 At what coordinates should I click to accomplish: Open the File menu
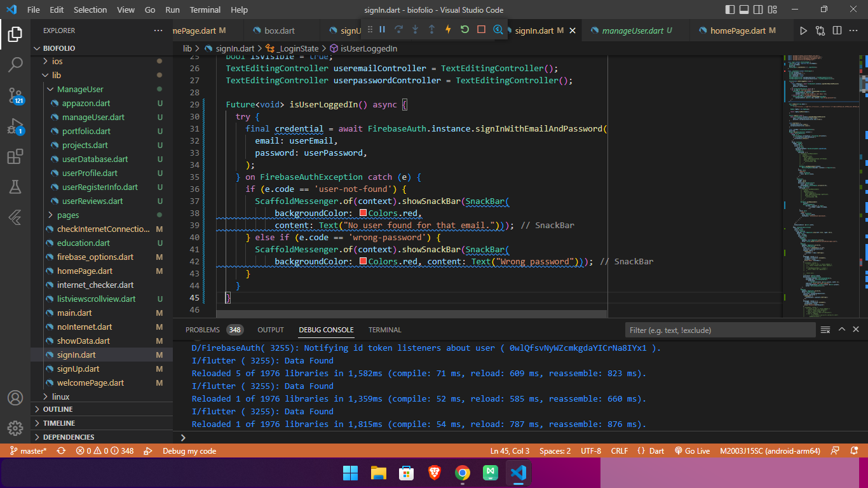33,10
